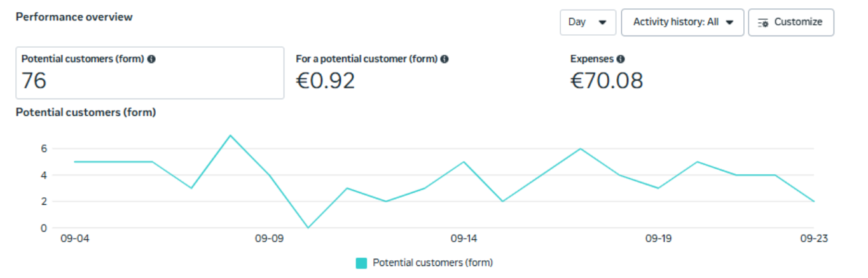Image resolution: width=868 pixels, height=278 pixels.
Task: Click the Performance overview heading
Action: point(74,17)
